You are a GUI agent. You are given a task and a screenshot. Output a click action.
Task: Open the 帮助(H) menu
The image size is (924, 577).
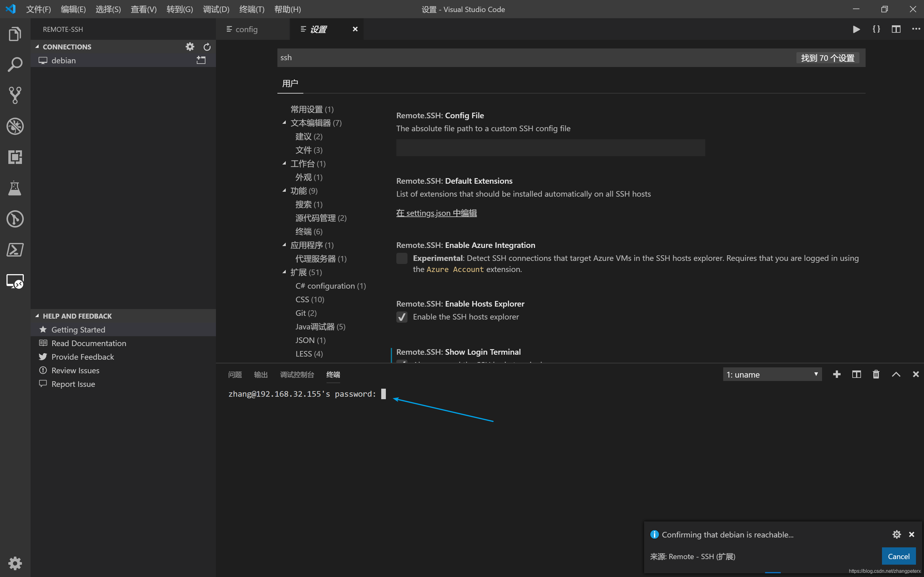coord(287,9)
